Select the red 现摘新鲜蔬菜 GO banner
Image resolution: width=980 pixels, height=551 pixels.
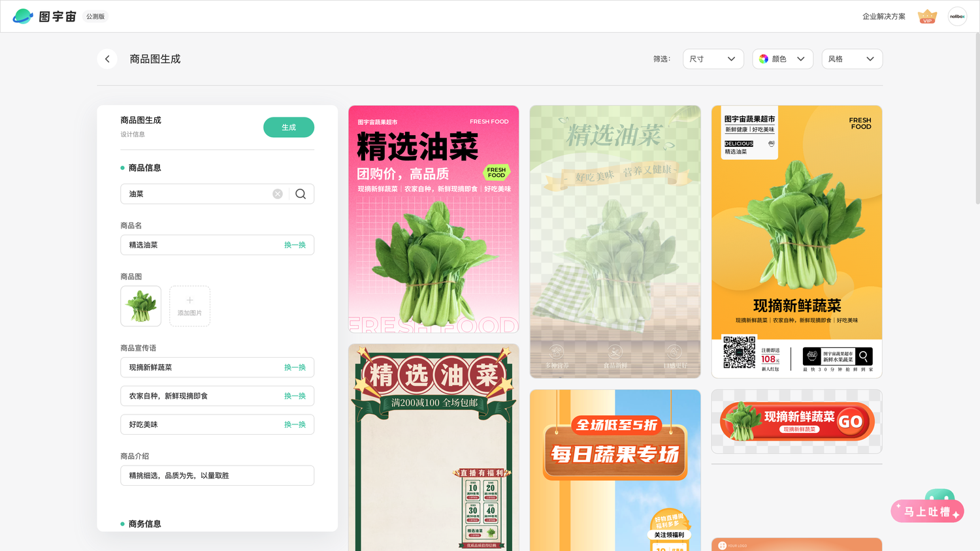pos(796,422)
